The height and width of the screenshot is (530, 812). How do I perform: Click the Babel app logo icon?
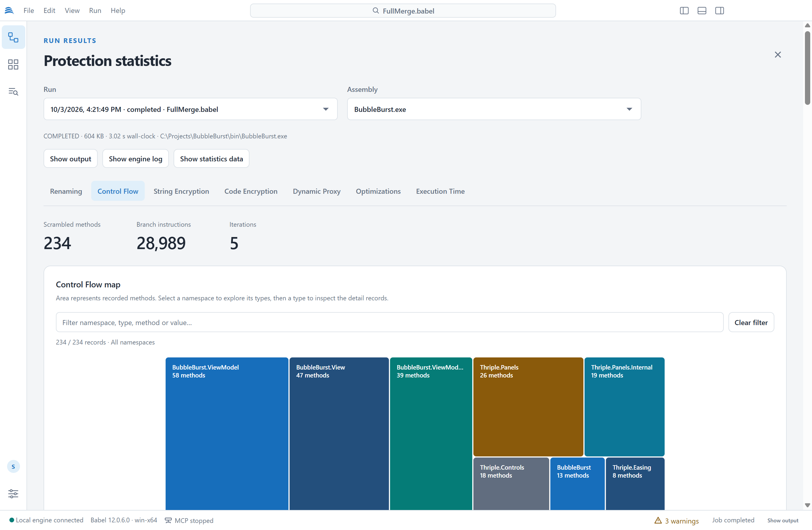[x=9, y=11]
